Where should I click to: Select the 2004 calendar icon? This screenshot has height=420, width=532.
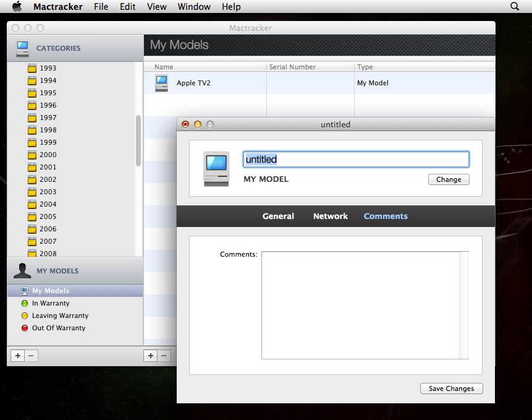pyautogui.click(x=32, y=204)
